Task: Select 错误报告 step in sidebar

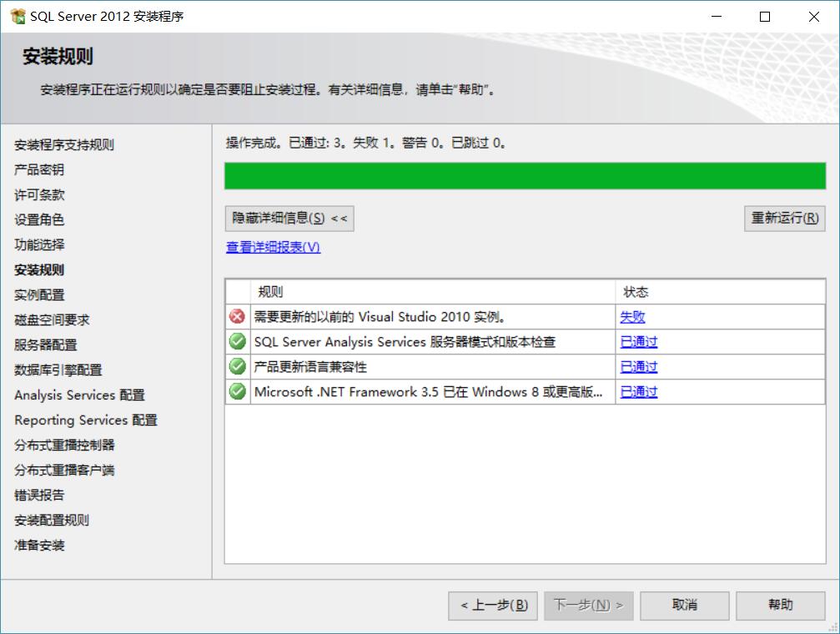Action: tap(39, 496)
